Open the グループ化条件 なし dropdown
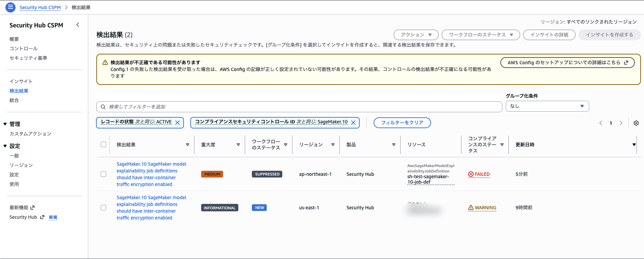Viewport: 644px width, 259px height. pos(547,106)
